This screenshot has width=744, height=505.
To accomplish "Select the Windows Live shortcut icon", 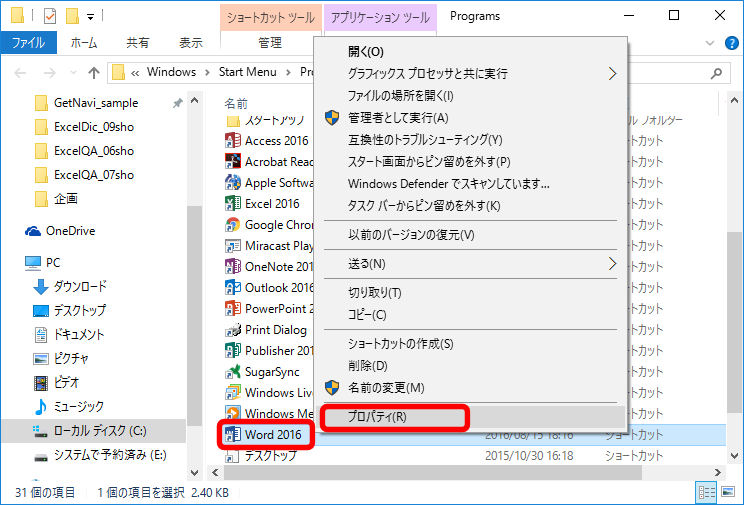I will click(x=232, y=393).
